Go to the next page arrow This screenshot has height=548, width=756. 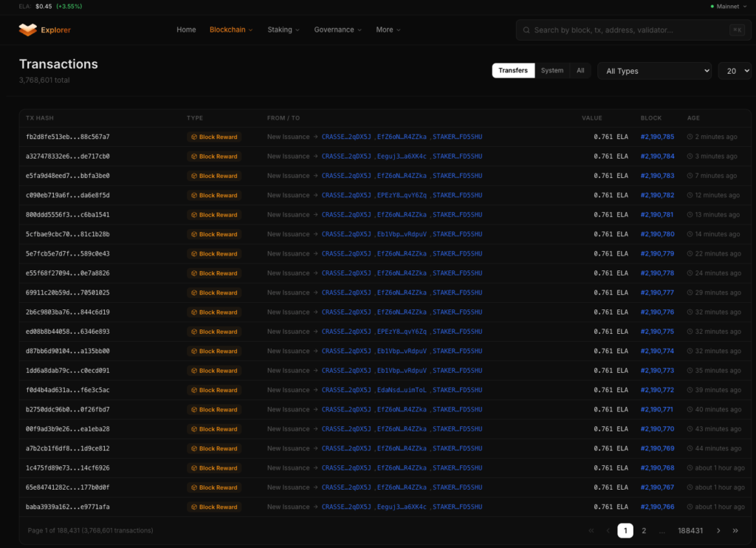tap(718, 530)
